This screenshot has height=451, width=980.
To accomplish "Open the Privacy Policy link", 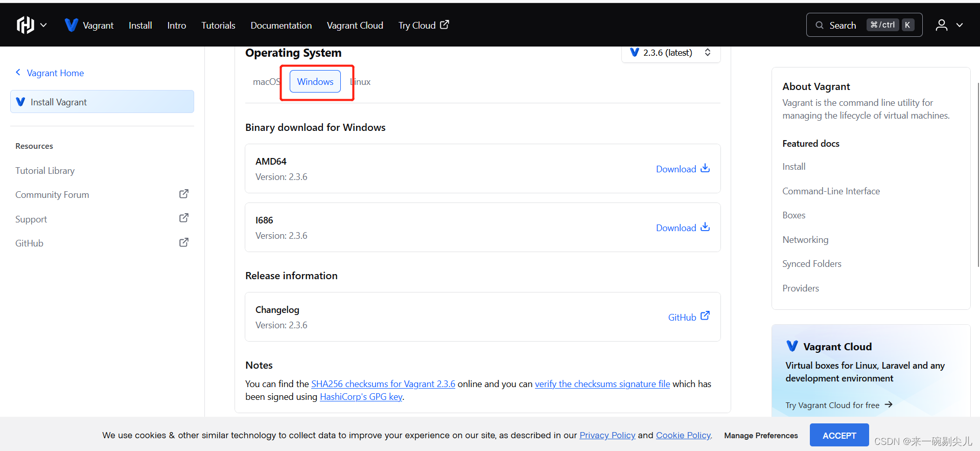I will [x=608, y=435].
